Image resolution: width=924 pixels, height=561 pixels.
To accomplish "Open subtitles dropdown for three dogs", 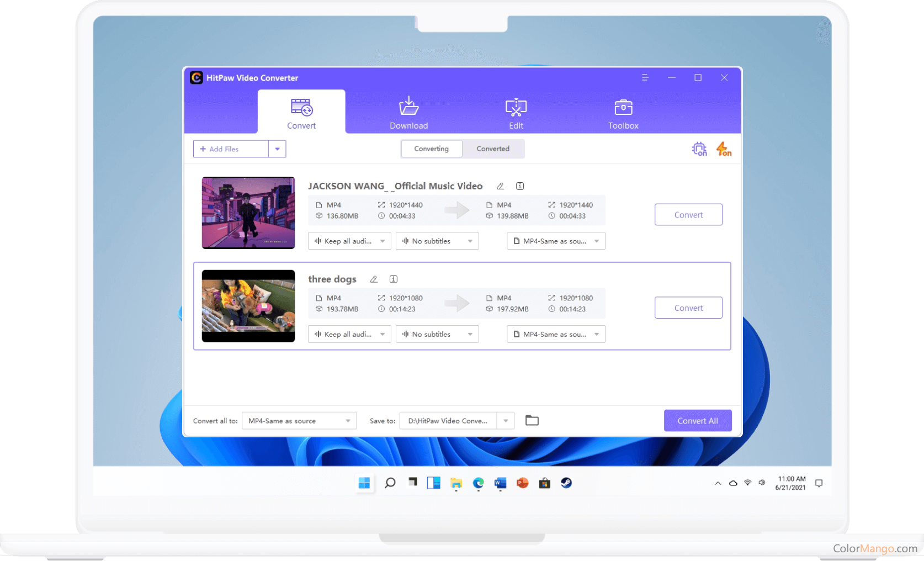I will point(437,335).
